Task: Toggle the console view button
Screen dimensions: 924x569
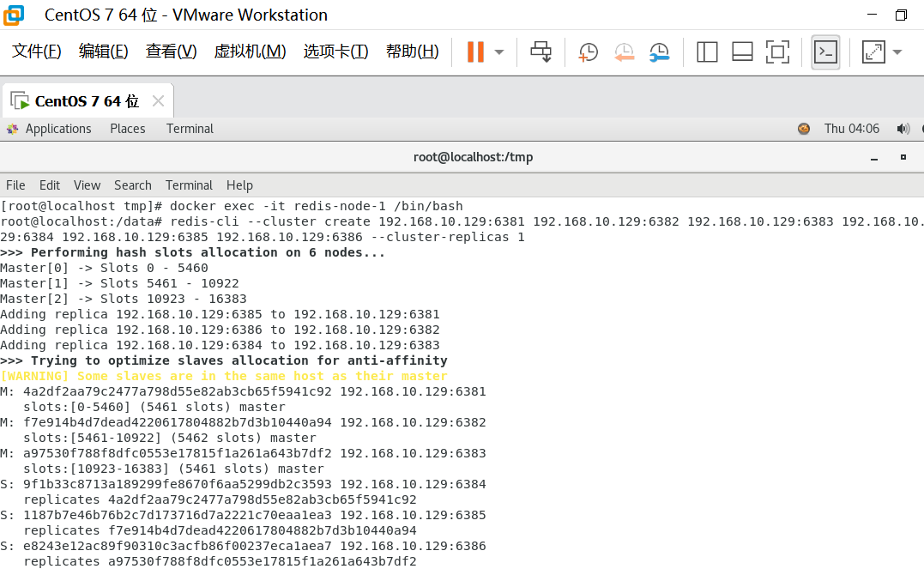Action: (x=825, y=51)
